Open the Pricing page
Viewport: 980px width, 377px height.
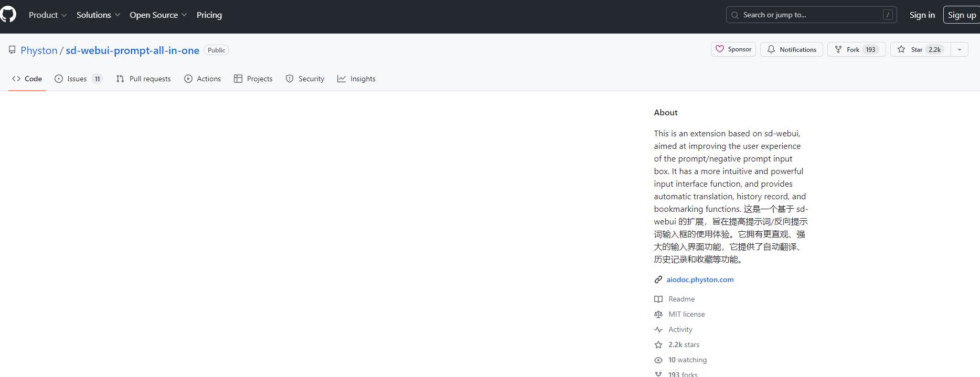tap(209, 15)
